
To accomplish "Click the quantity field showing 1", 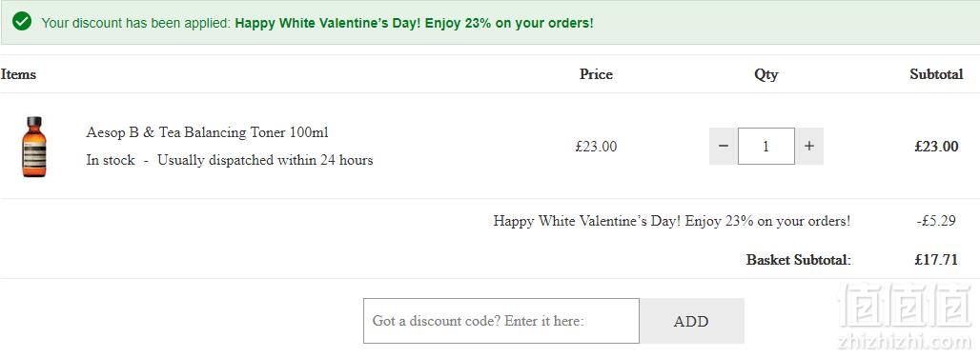I will pos(766,146).
